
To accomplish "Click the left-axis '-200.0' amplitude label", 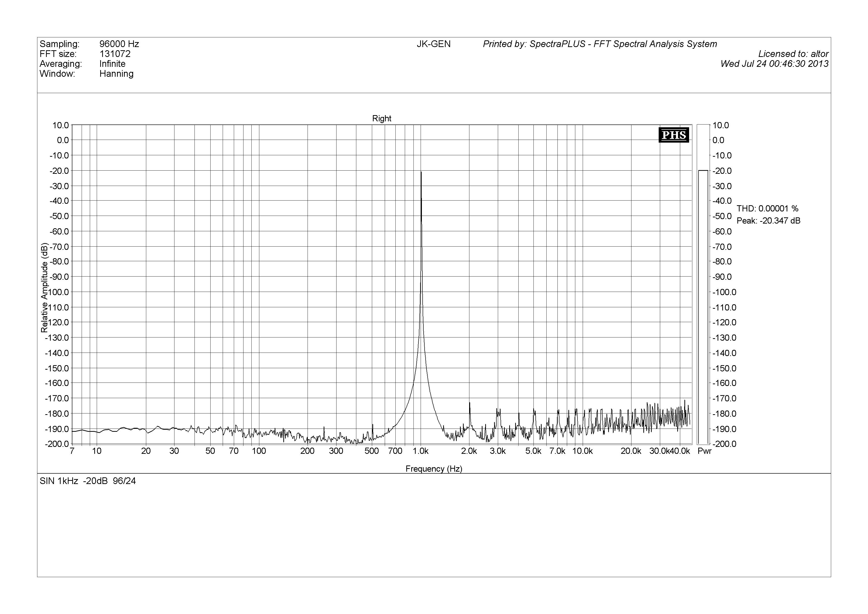I will (57, 444).
